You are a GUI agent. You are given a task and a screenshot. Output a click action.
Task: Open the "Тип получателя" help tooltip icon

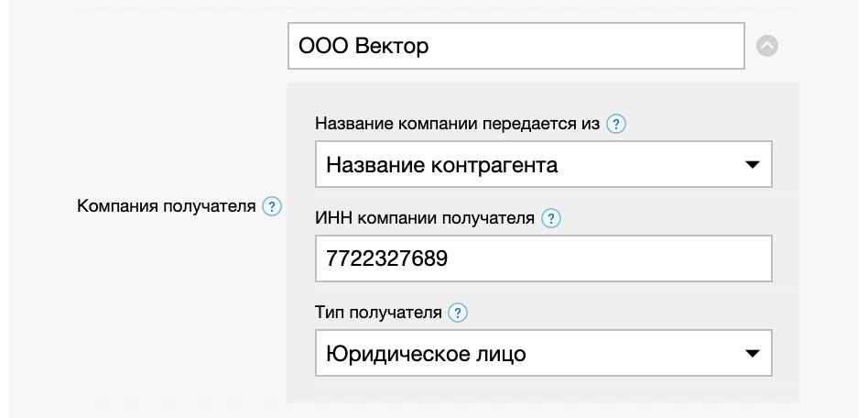[457, 313]
